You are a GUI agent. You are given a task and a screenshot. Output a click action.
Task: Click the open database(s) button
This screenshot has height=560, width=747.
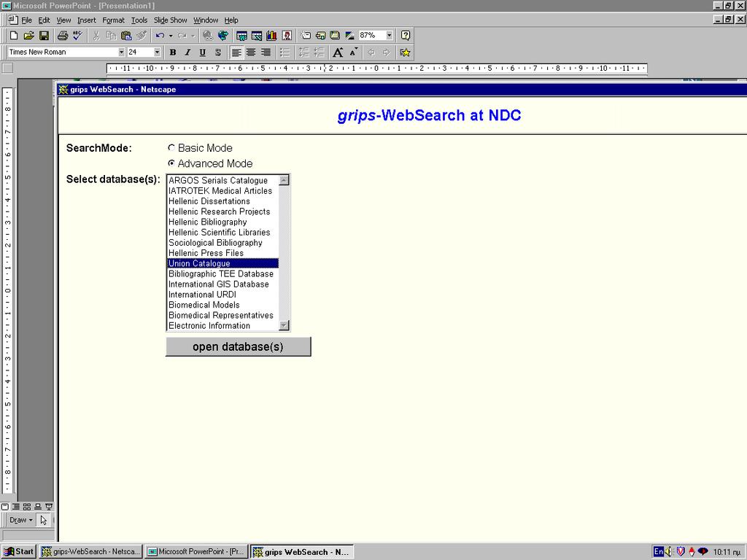point(239,346)
